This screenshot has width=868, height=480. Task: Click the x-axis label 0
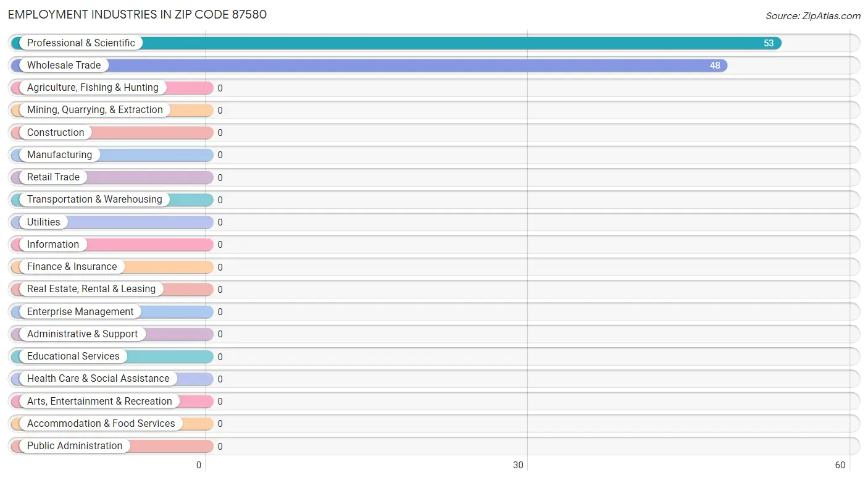point(199,465)
